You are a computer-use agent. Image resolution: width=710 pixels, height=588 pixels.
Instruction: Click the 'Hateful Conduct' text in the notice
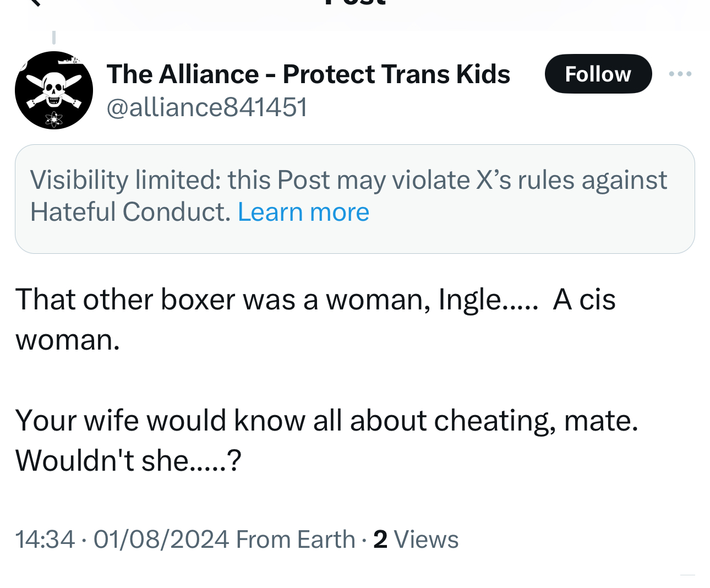[x=130, y=212]
